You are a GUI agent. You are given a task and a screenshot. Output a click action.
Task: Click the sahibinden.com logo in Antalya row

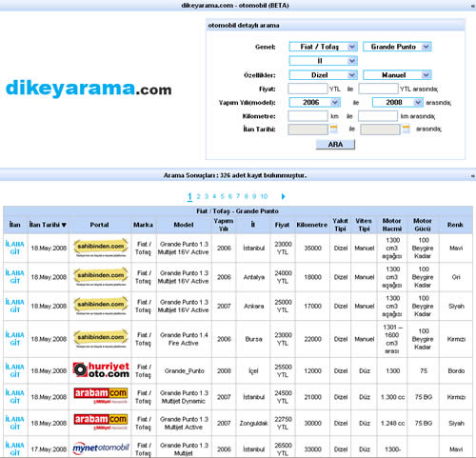(101, 277)
